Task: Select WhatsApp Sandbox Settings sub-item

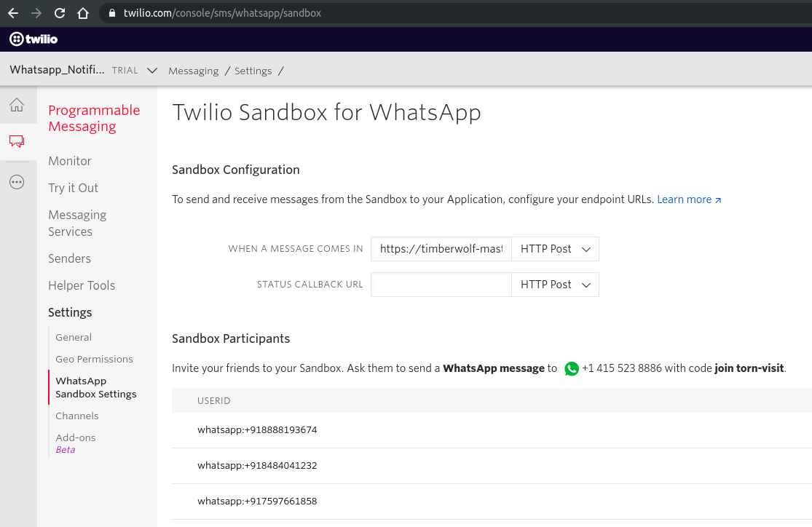Action: 96,387
